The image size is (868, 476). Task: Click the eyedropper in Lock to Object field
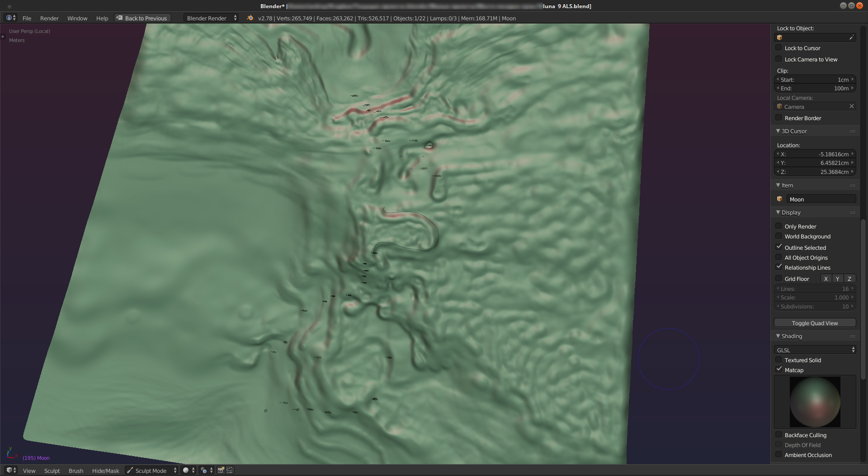[851, 37]
